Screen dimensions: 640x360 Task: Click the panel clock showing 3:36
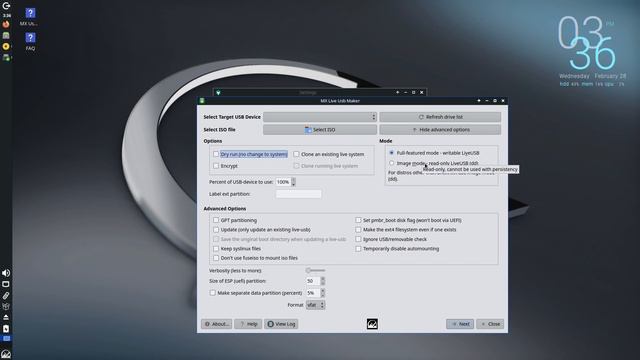pyautogui.click(x=7, y=16)
